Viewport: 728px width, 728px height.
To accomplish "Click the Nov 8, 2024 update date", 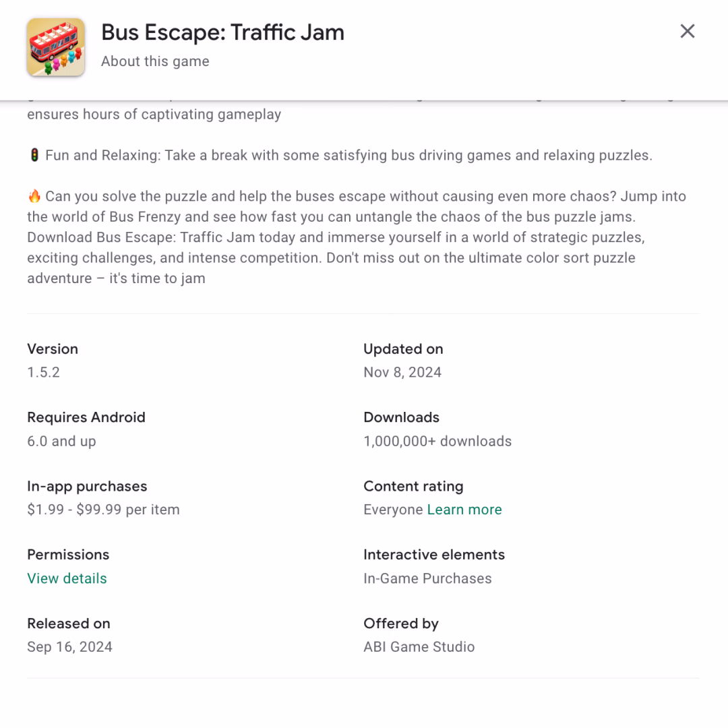I will [x=402, y=372].
